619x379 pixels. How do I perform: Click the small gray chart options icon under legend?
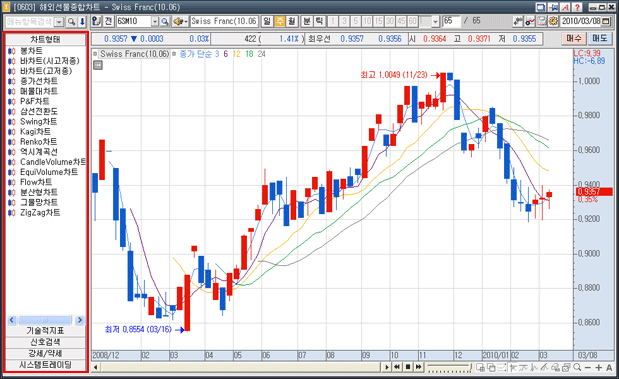click(98, 65)
